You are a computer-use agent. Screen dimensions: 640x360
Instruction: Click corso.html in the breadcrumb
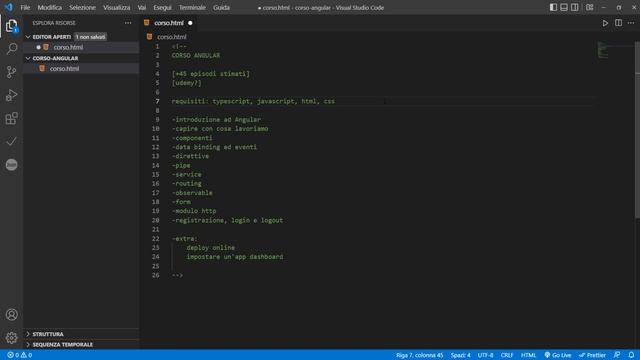coord(171,37)
